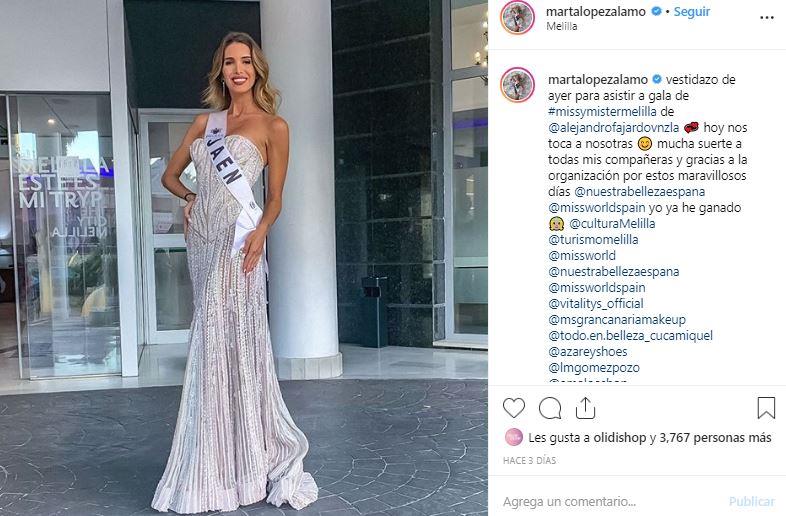Open @turismomelilla mention
The height and width of the screenshot is (516, 786).
coord(593,239)
